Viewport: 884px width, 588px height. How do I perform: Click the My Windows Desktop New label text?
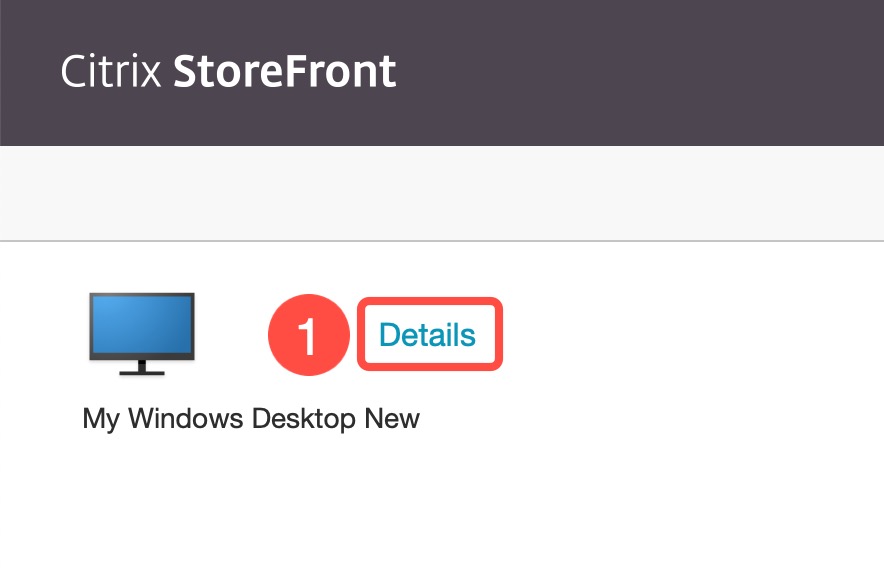(250, 418)
